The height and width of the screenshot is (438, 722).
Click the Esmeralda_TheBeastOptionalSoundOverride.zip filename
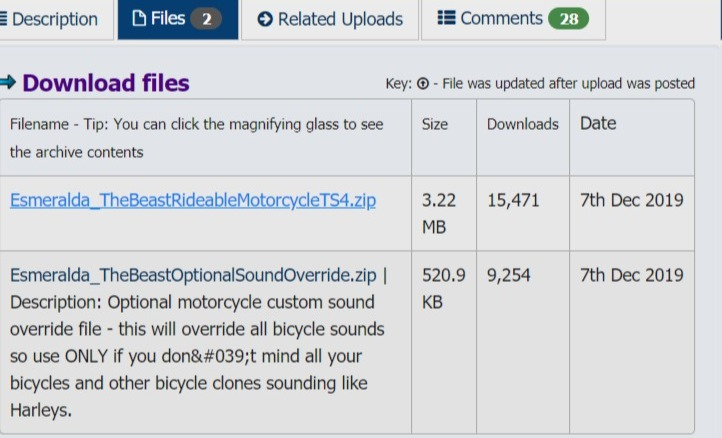193,275
